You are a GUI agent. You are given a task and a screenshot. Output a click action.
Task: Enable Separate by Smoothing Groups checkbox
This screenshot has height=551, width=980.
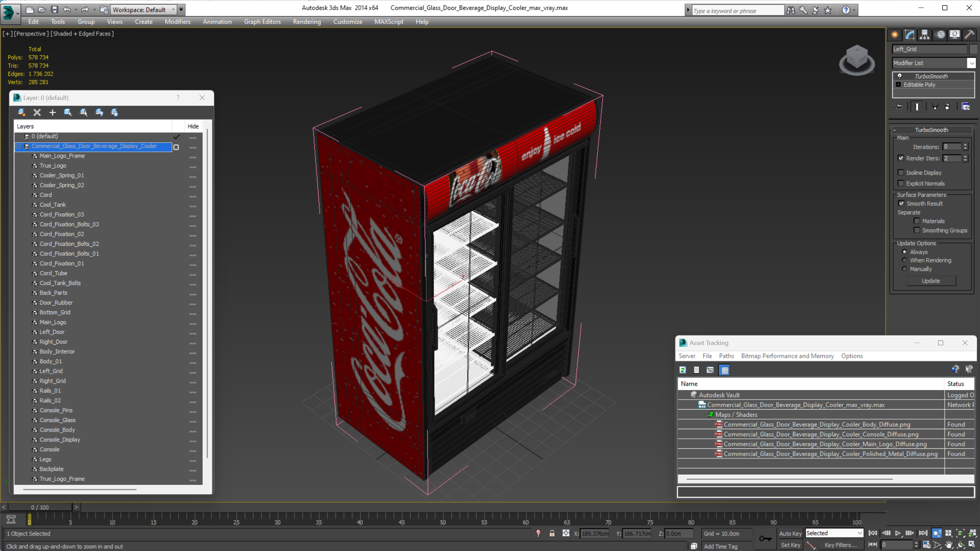[x=917, y=230]
